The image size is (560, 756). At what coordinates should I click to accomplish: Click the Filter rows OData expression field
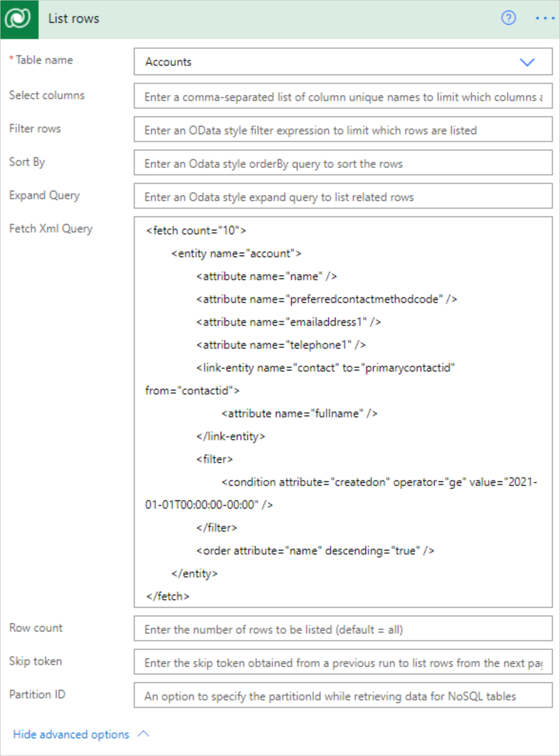(342, 130)
